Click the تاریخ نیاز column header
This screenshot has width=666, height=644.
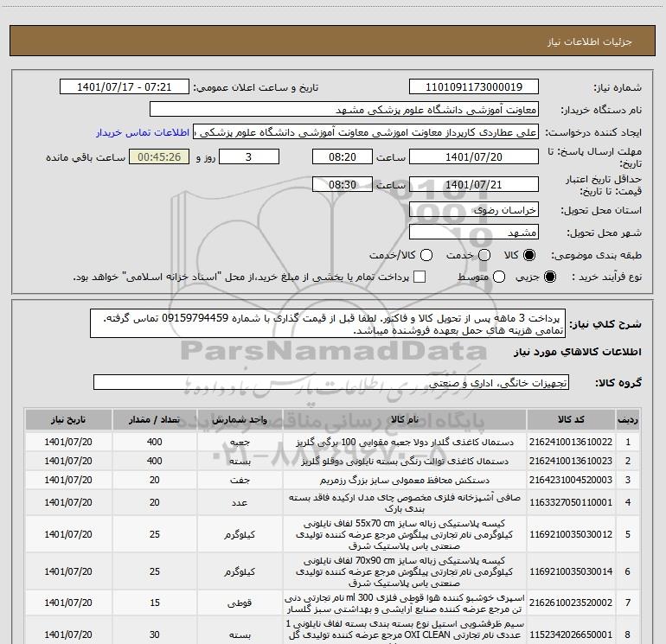[68, 420]
